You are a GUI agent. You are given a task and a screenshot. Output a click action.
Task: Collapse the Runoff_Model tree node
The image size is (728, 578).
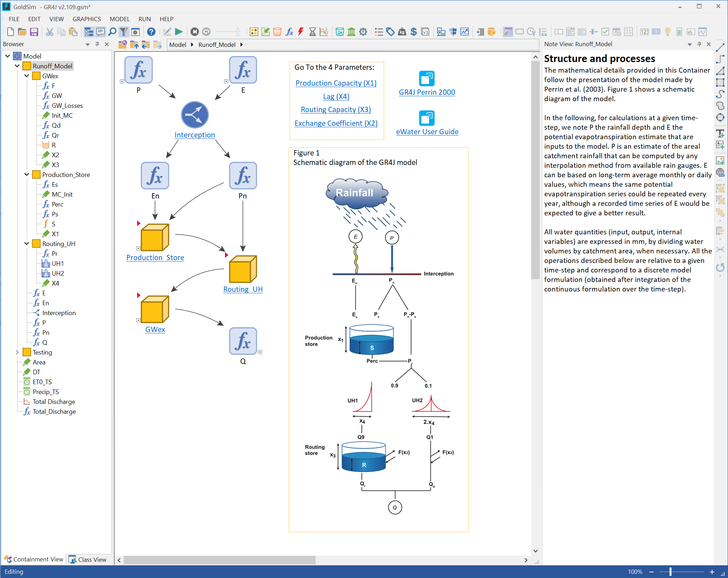point(17,66)
